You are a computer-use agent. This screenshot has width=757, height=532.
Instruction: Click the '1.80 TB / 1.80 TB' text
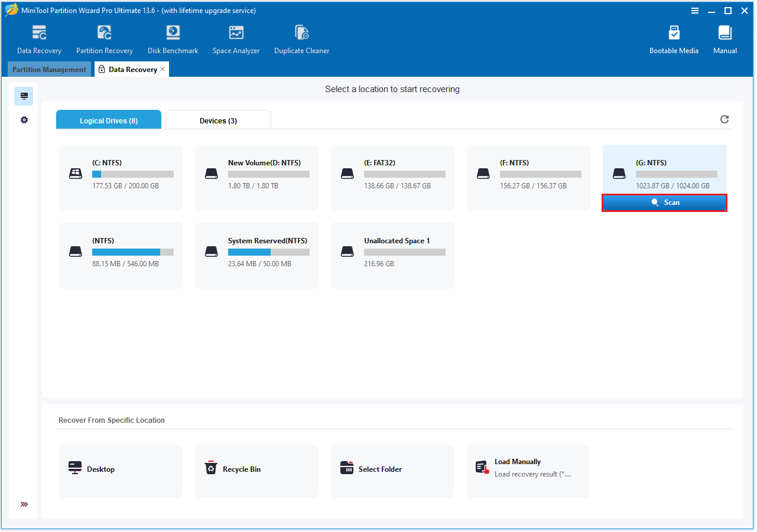[253, 186]
